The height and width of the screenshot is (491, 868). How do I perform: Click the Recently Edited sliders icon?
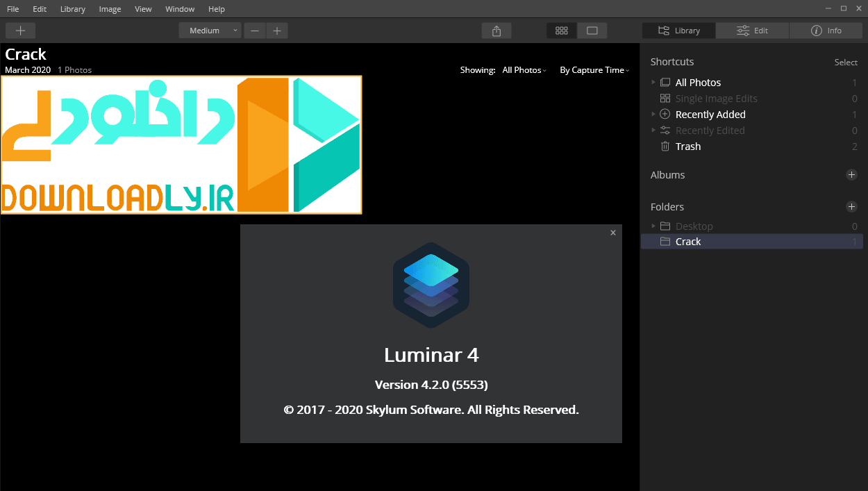pos(665,131)
